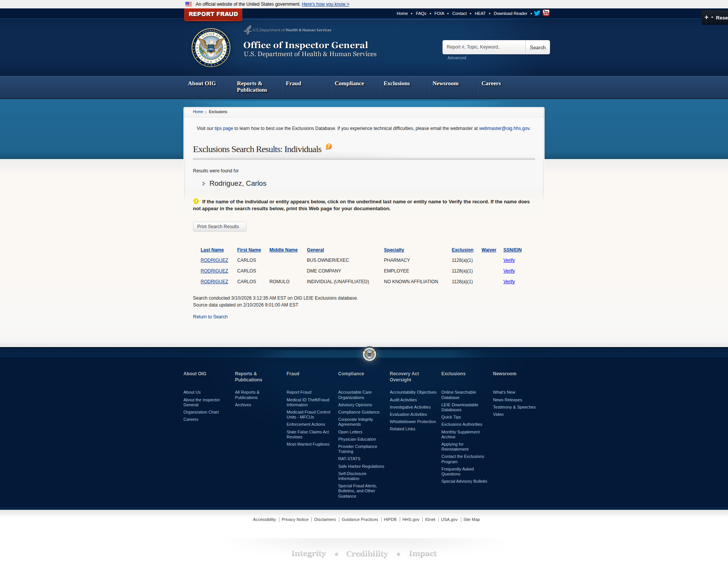Viewport: 728px width, 584px height.
Task: Open the YouTube channel icon
Action: click(546, 13)
